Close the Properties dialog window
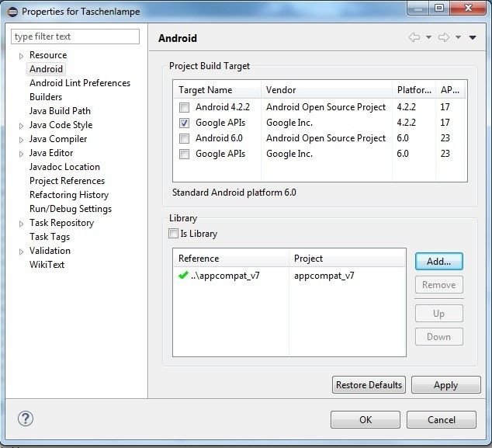Image resolution: width=492 pixels, height=448 pixels. tap(468, 8)
